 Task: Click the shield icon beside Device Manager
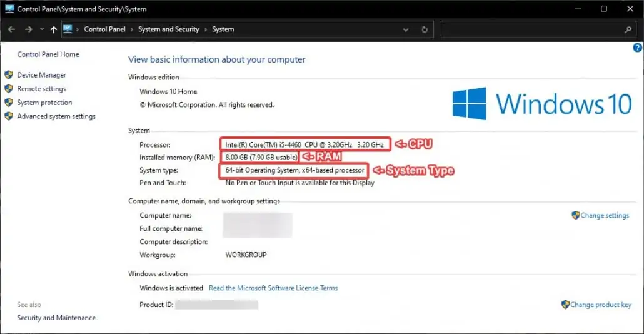[x=9, y=75]
